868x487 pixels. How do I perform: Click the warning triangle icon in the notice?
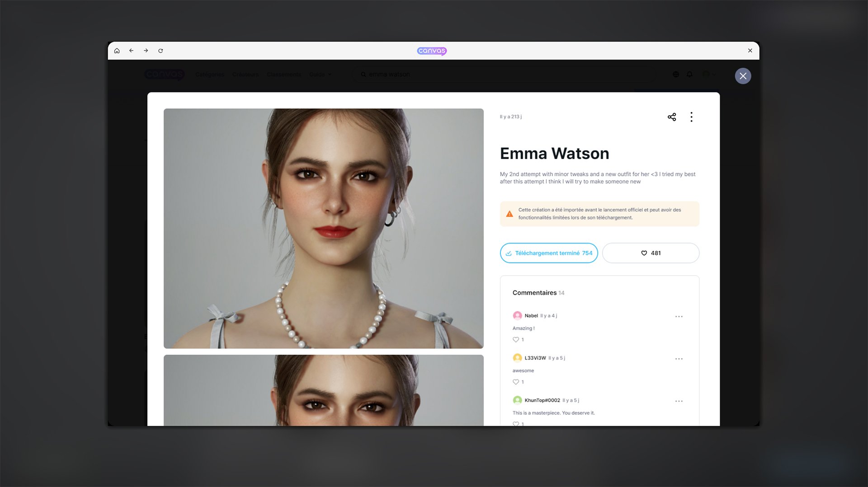(509, 214)
